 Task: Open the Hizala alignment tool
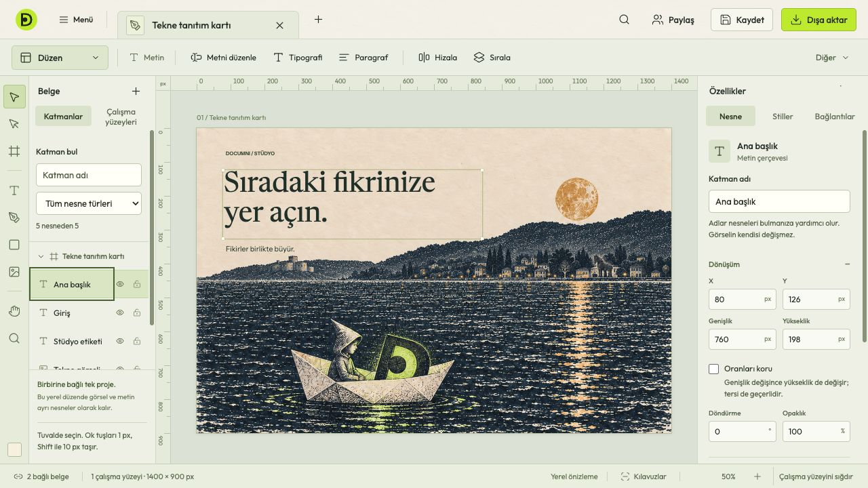tap(437, 58)
